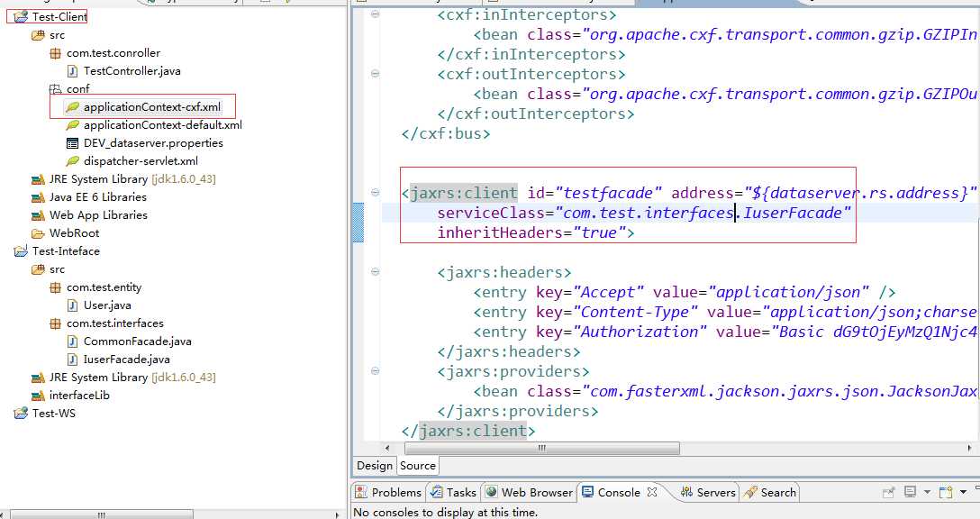Image resolution: width=980 pixels, height=519 pixels.
Task: Collapse the jaxrs:headers fold marker
Action: (375, 272)
